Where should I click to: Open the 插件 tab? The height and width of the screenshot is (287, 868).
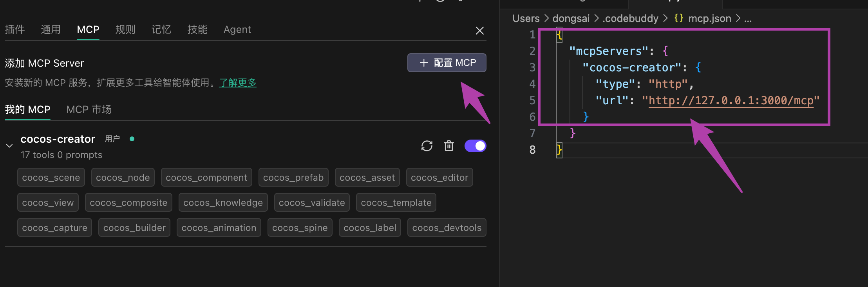(x=15, y=29)
